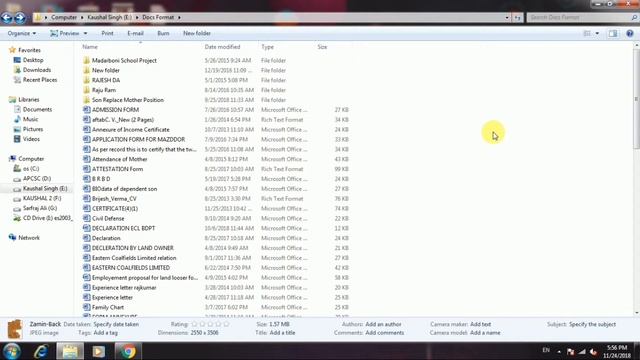Create a New folder

coord(197,33)
